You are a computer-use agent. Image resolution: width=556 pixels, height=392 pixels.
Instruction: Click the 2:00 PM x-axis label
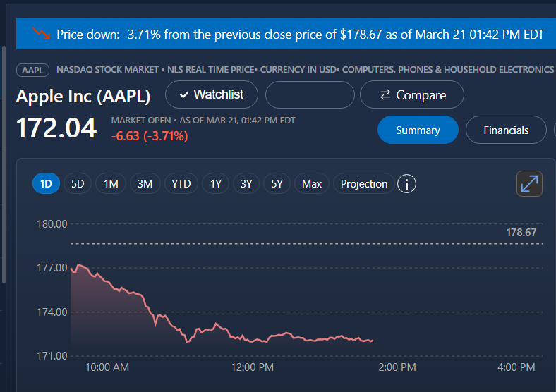(x=397, y=367)
